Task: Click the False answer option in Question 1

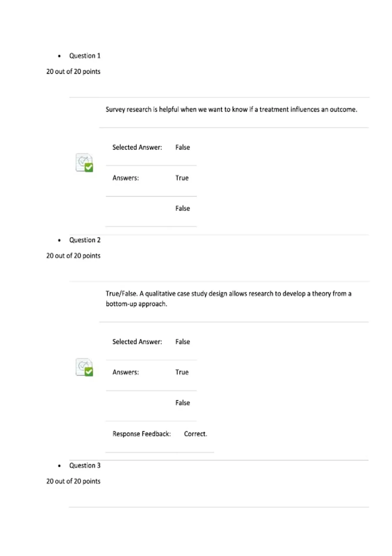Action: click(183, 208)
